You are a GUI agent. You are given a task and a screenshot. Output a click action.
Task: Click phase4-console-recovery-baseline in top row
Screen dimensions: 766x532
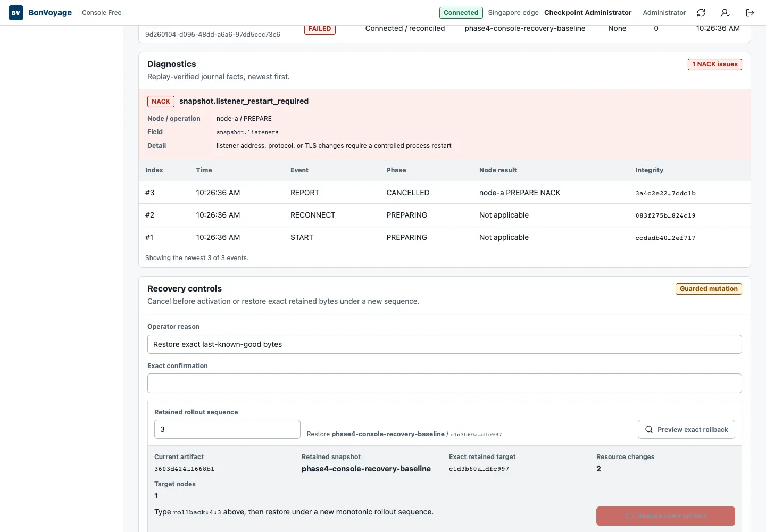pyautogui.click(x=525, y=29)
